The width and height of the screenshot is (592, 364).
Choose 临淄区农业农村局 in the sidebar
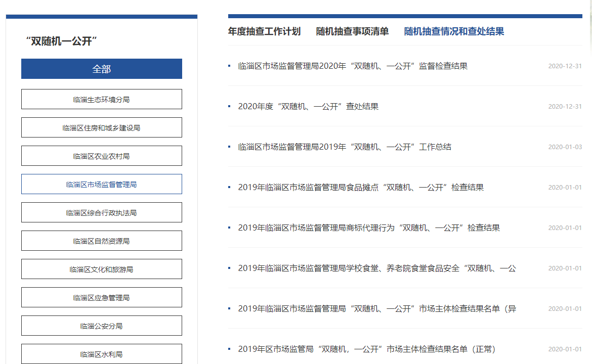101,156
